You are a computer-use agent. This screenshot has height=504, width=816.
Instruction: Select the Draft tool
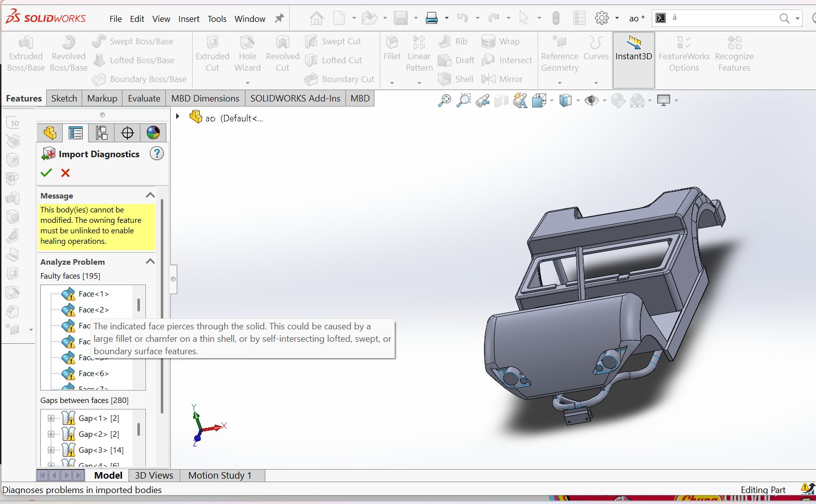click(x=456, y=60)
